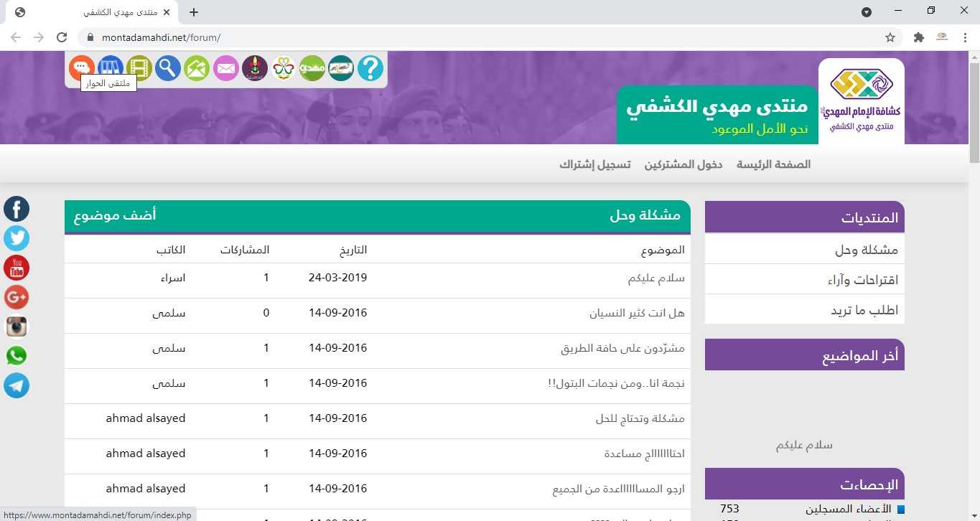
Task: Open the blue question mark help icon
Action: (370, 68)
